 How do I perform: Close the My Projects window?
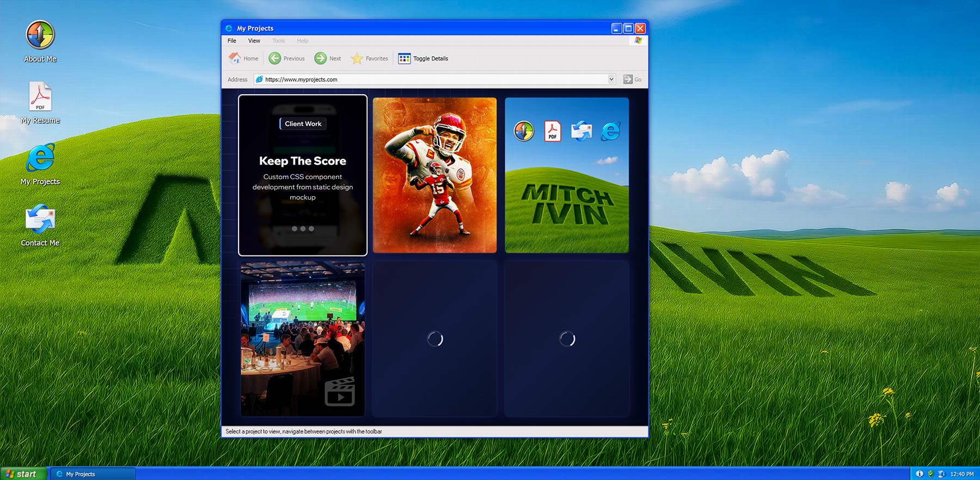point(640,28)
